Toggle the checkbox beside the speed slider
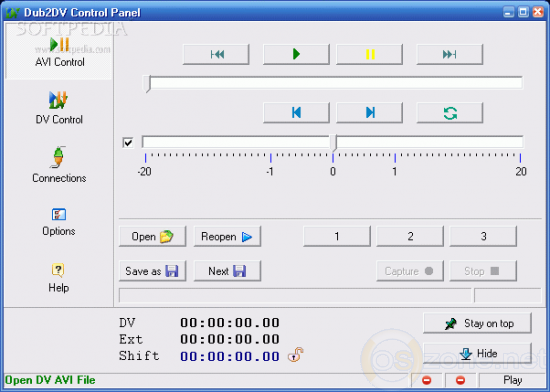Image resolution: width=550 pixels, height=392 pixels. coord(128,143)
